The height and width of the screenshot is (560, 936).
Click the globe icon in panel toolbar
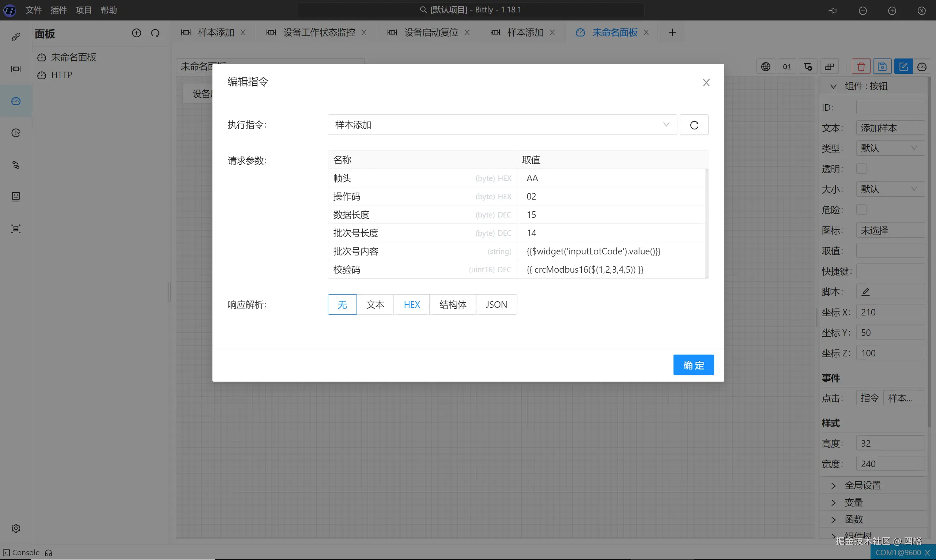tap(765, 67)
